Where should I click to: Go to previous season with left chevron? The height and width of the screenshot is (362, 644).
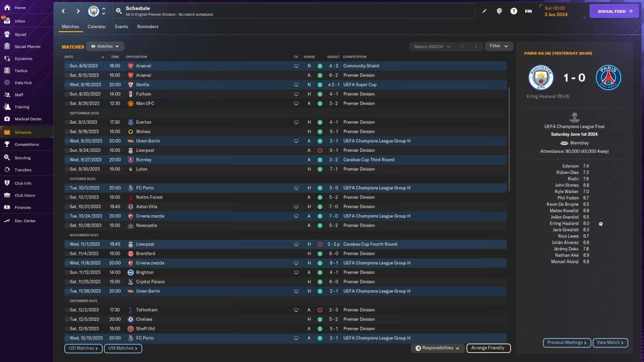(462, 46)
